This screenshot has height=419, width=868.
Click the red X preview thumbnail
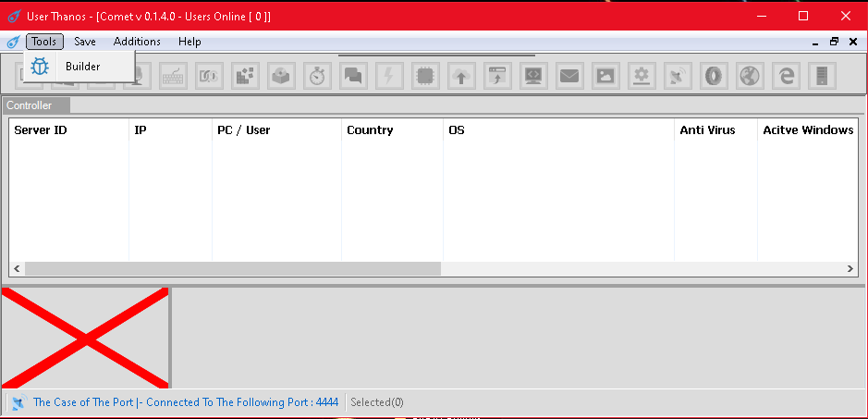tap(85, 339)
